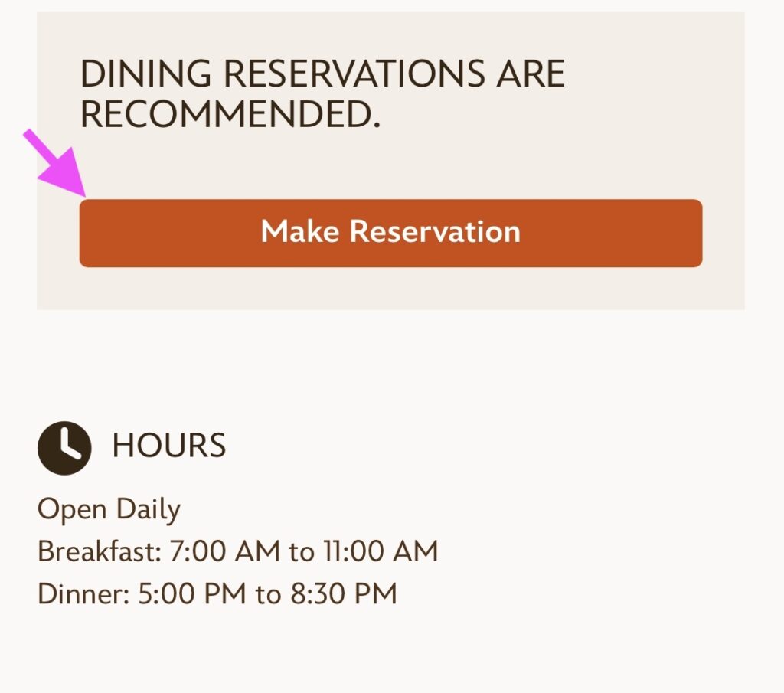Click the word "Reservation" on the orange button
This screenshot has height=693, width=784.
click(x=435, y=232)
